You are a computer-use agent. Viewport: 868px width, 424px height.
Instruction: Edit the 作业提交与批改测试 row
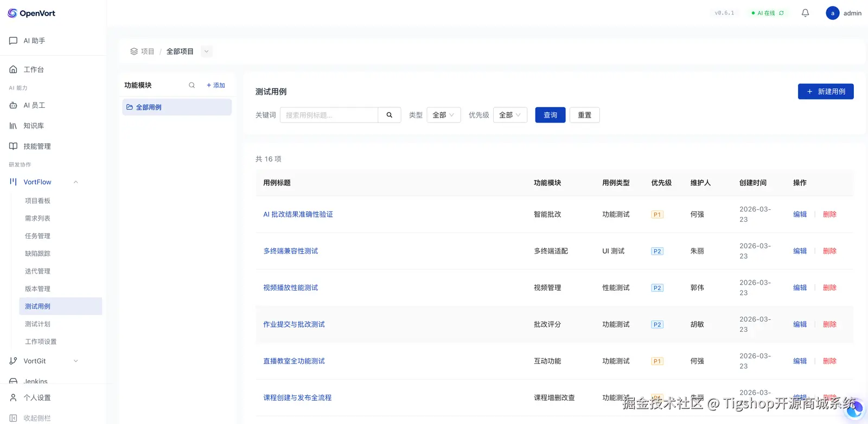tap(800, 325)
